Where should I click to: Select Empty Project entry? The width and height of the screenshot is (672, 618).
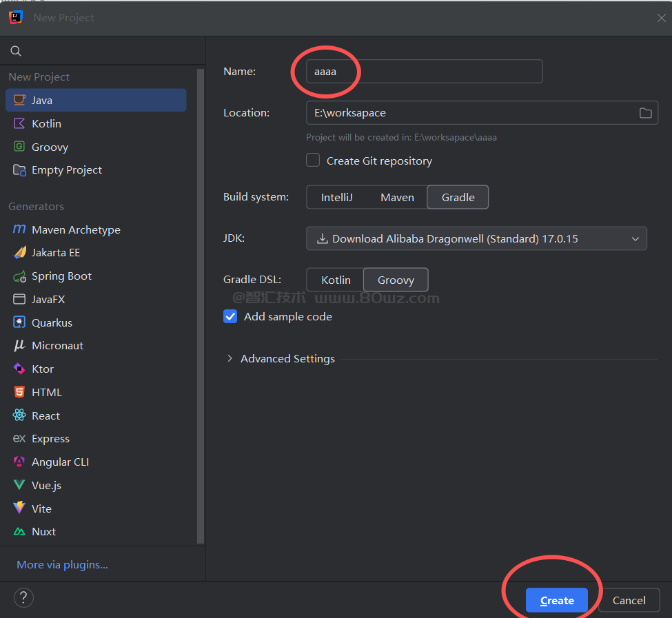point(96,170)
